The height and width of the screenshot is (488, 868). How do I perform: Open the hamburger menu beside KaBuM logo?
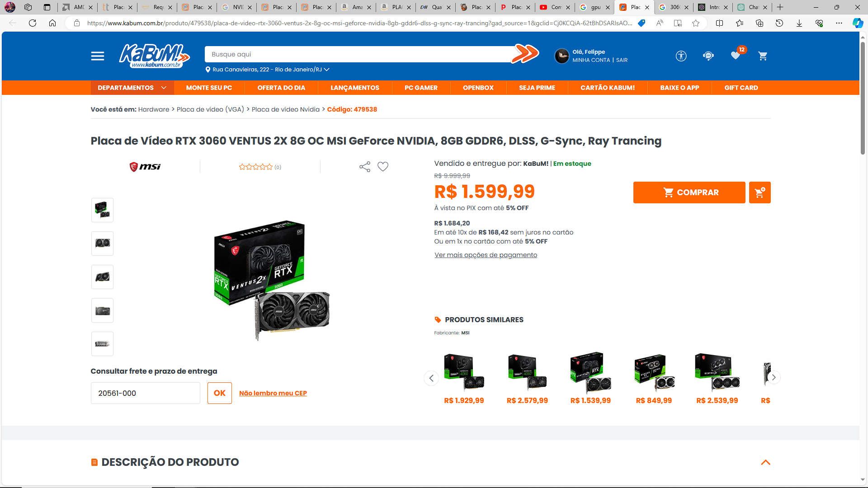pos(98,56)
